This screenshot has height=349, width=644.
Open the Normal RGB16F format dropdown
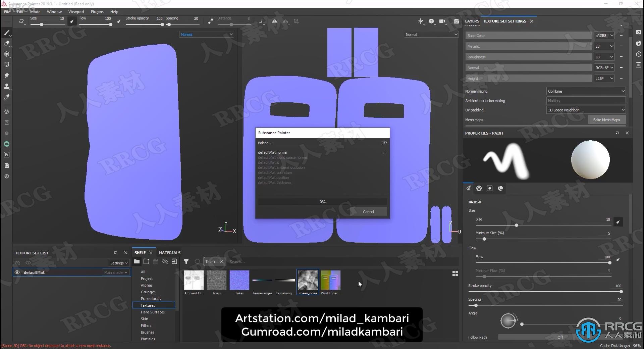pyautogui.click(x=604, y=67)
